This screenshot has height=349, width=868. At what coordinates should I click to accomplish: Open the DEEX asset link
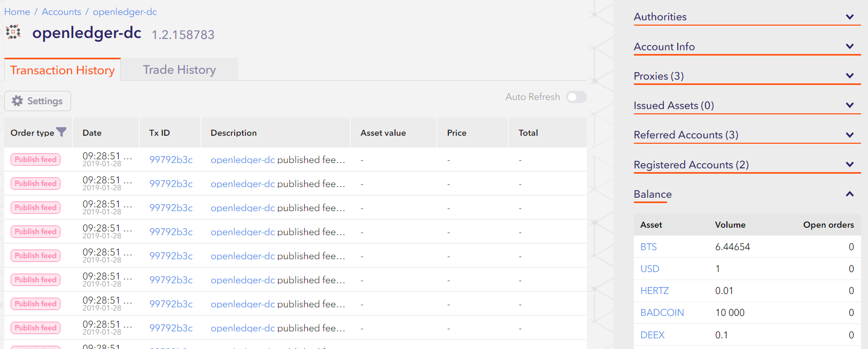[x=653, y=335]
